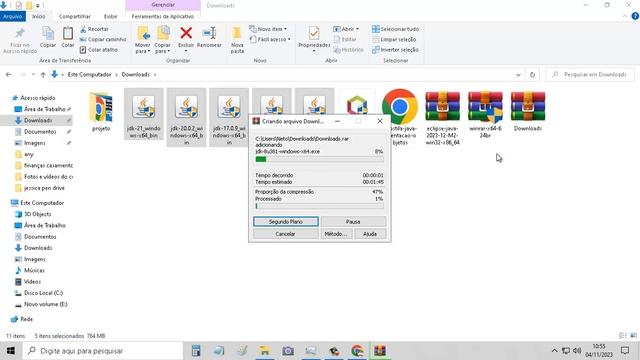The height and width of the screenshot is (360, 640).
Task: Open 3D Objects in navigation pane
Action: [x=38, y=214]
